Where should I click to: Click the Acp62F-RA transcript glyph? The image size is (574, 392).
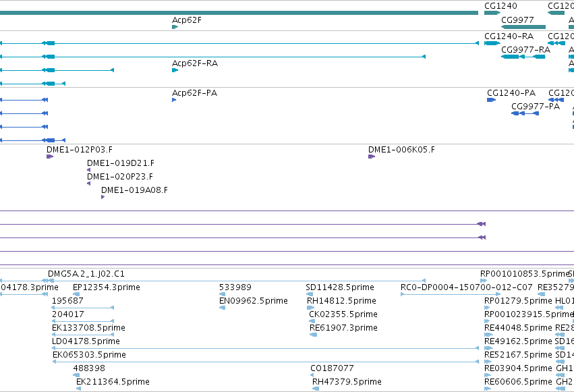pos(175,70)
